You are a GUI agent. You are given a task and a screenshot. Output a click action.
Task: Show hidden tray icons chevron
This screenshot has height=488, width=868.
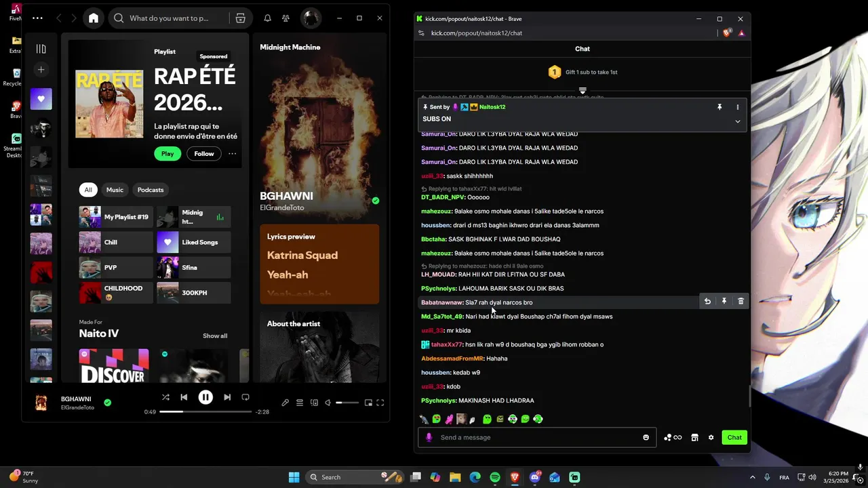point(752,477)
